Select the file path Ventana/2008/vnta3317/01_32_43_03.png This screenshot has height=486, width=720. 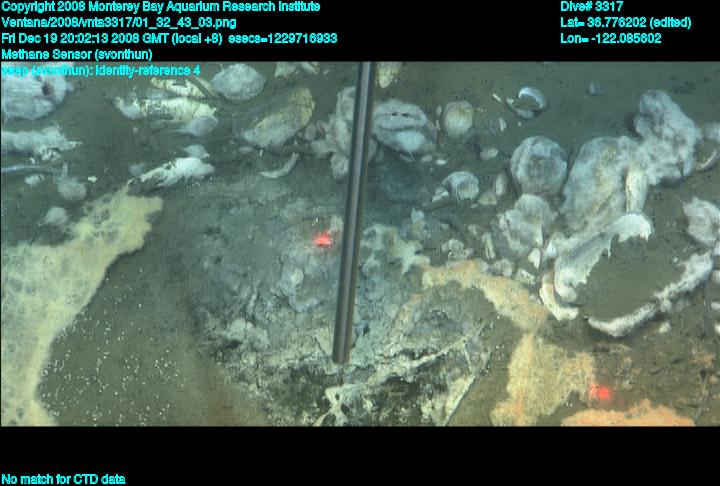coord(119,23)
